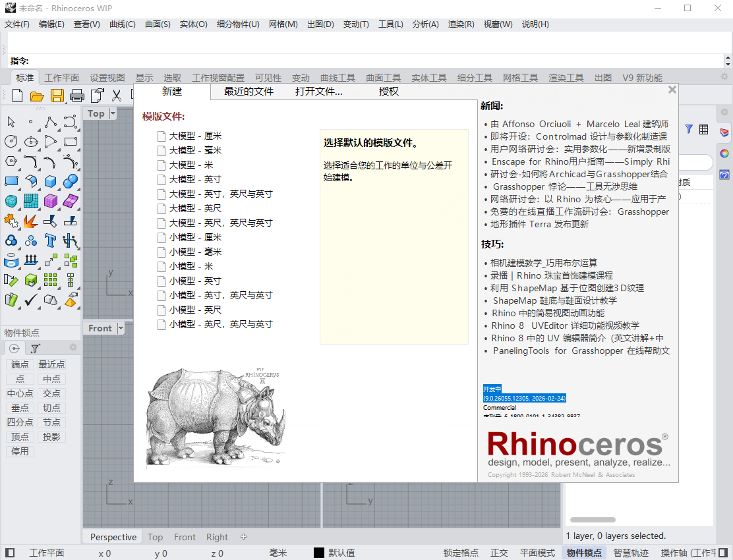Open the 毫米 units selector in status bar
This screenshot has width=733, height=560.
[x=278, y=553]
